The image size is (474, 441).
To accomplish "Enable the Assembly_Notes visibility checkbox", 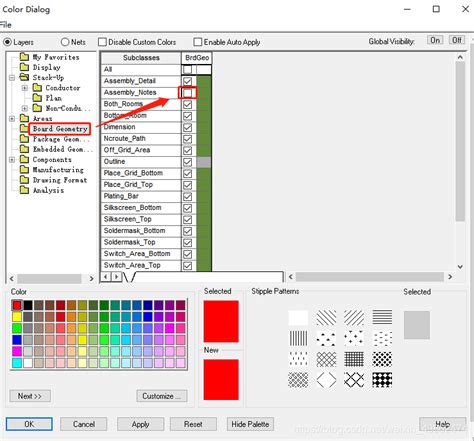I will coord(188,92).
